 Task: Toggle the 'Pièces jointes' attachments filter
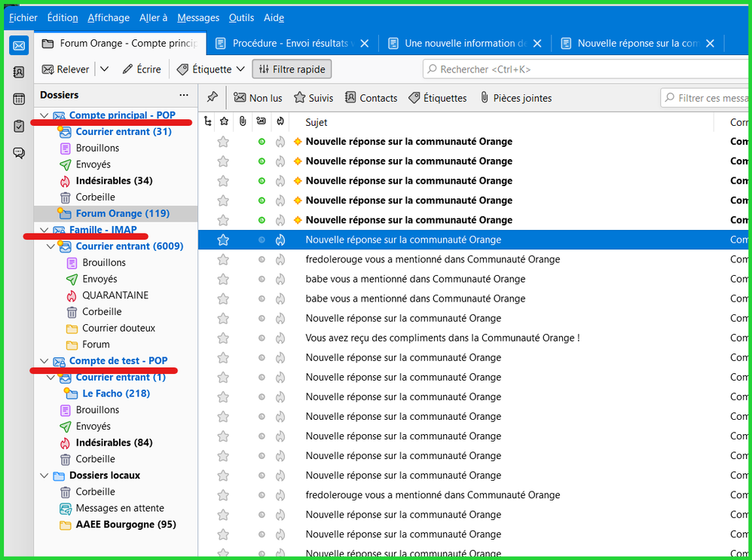click(x=515, y=98)
